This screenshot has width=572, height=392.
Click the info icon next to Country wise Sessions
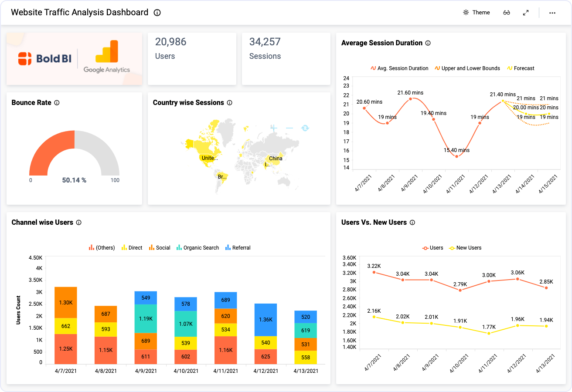click(x=230, y=103)
